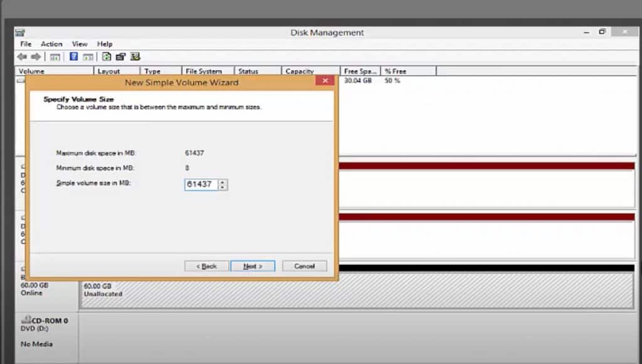
Task: Click the Back arrow toolbar icon
Action: pos(22,57)
